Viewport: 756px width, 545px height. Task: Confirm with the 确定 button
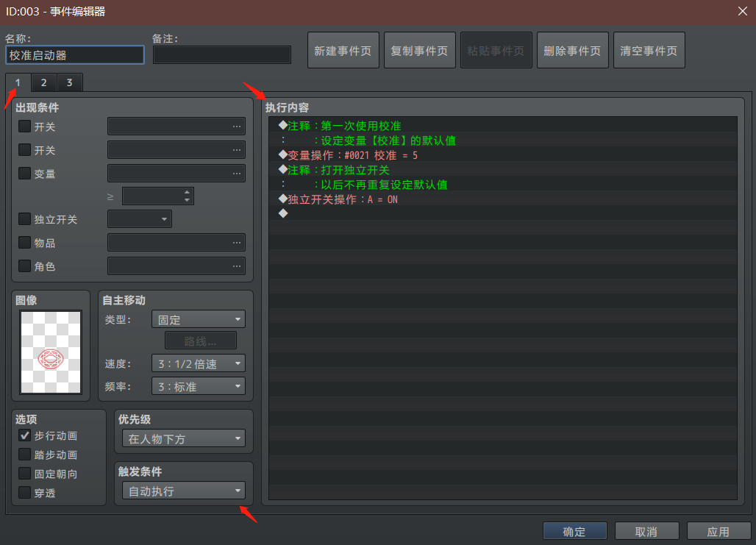(x=574, y=532)
